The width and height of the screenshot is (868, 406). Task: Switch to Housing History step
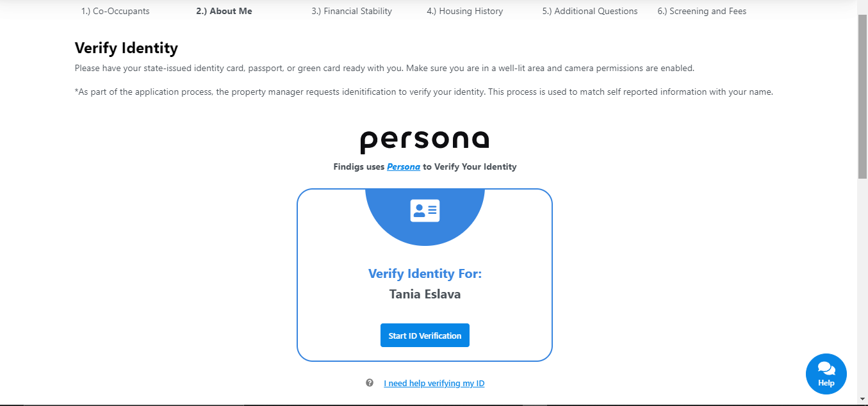pyautogui.click(x=465, y=11)
